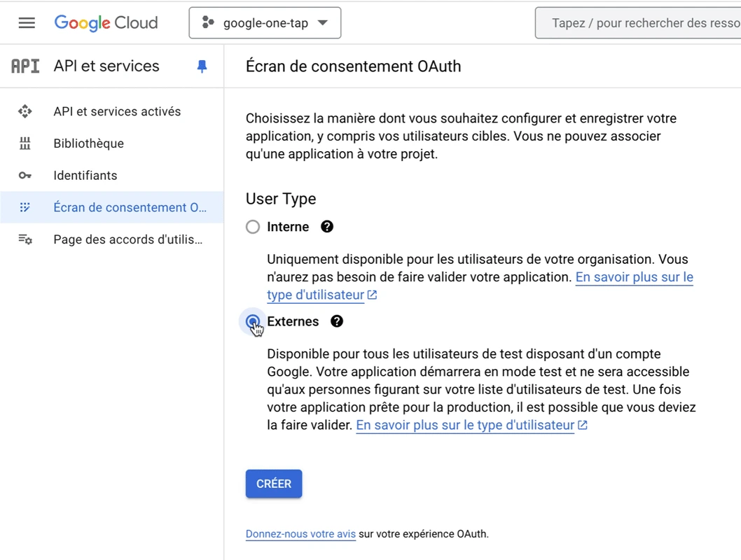Open the Donnez-nous votre avis link
The image size is (741, 560).
tap(300, 533)
